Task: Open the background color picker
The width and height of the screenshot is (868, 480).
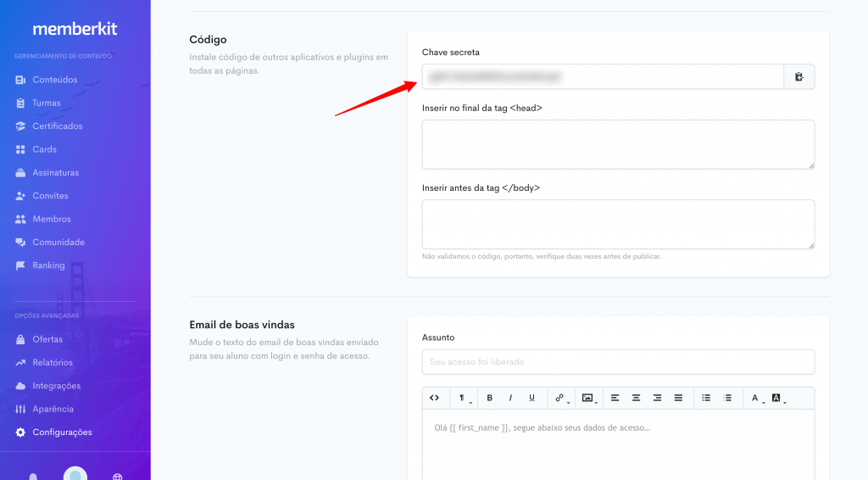Action: (x=777, y=398)
